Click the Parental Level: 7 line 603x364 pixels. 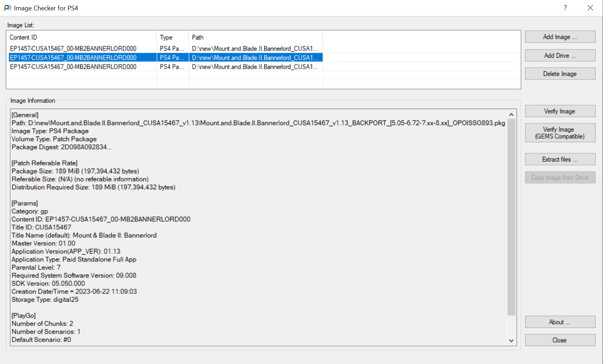[36, 267]
